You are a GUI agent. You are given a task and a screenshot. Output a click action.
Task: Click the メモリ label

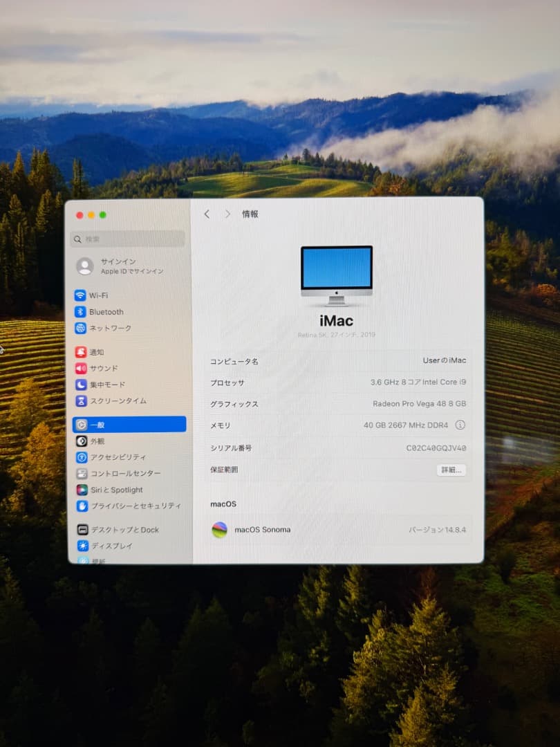point(220,425)
